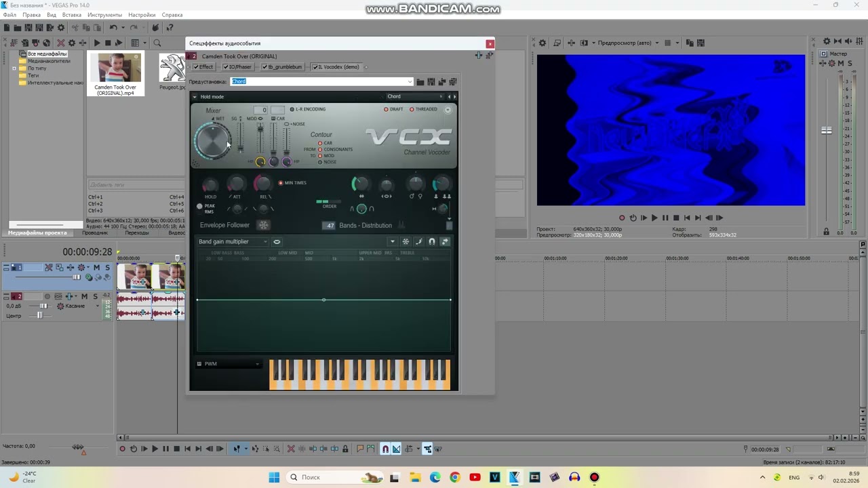Screen dimensions: 868x488
Task: Toggle the IL Vocodex (demo) checkbox
Action: coord(315,67)
